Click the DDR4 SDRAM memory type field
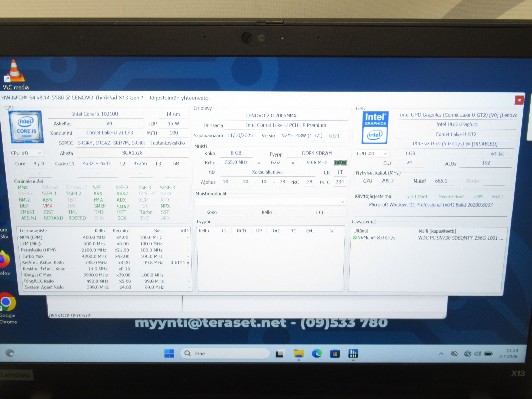 coord(317,153)
